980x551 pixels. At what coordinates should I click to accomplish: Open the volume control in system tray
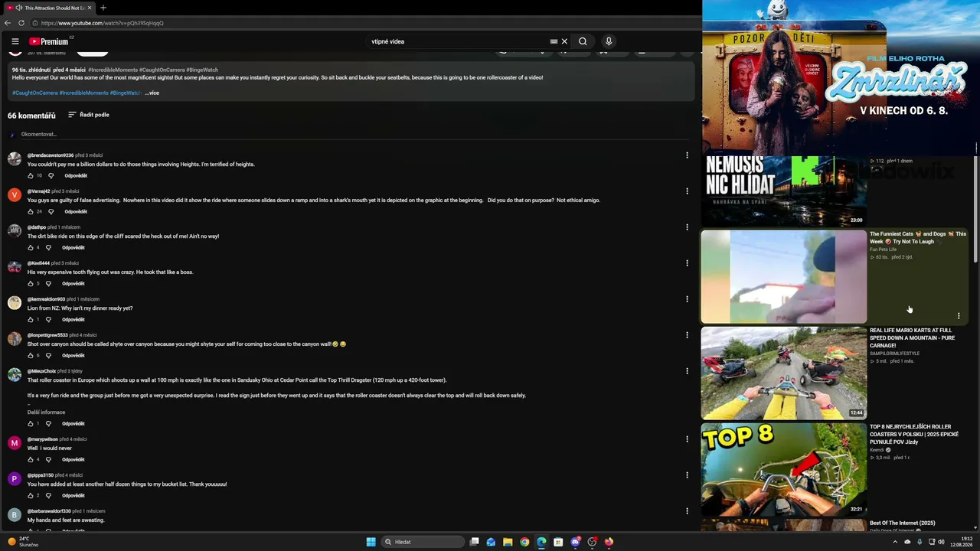tap(942, 542)
